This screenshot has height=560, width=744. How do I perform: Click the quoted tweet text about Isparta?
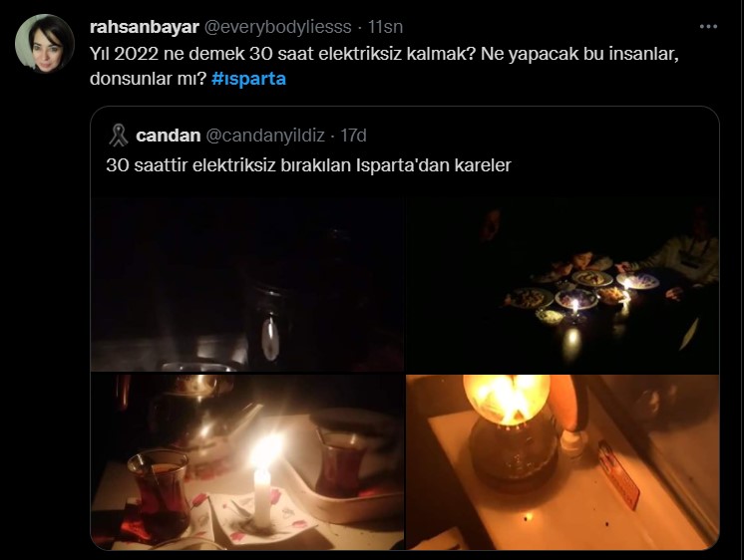(x=308, y=165)
